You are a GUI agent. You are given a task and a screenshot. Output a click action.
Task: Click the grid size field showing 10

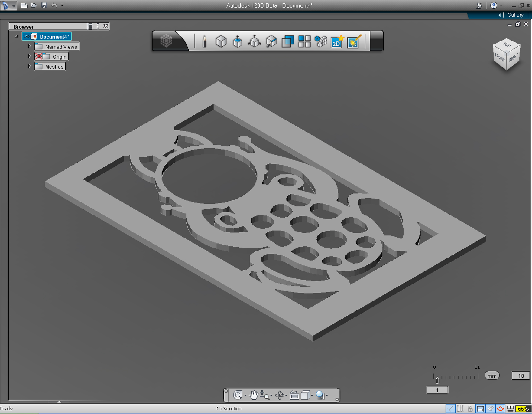point(521,376)
